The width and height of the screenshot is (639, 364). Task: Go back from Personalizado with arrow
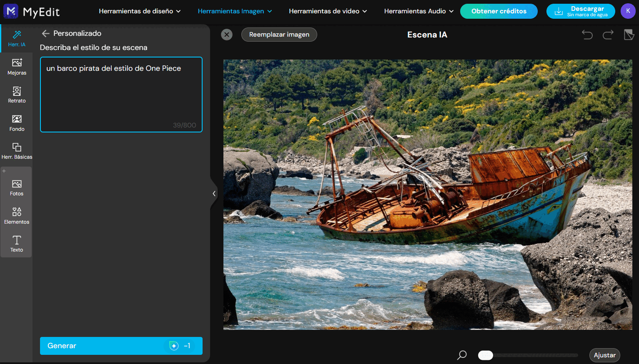pyautogui.click(x=45, y=33)
